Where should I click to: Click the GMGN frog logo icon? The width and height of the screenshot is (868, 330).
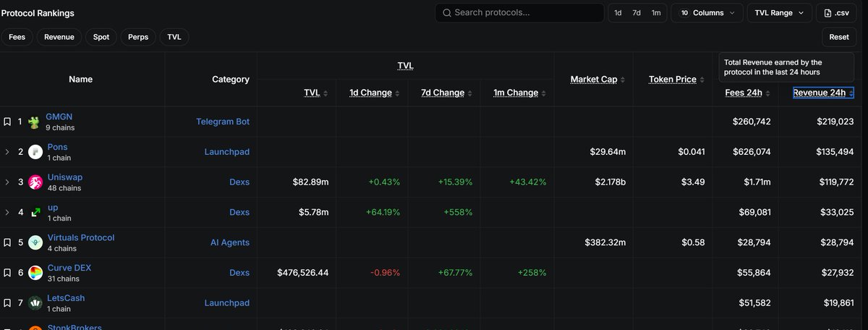35,122
